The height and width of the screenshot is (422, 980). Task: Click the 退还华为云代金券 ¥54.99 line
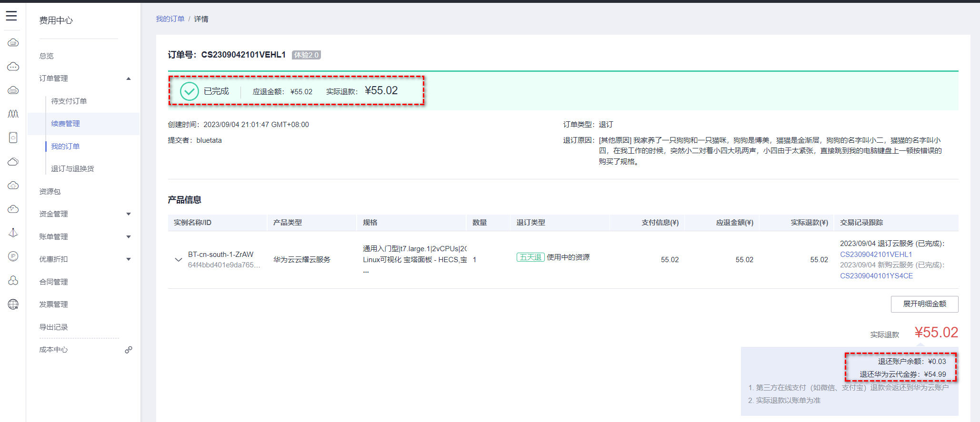903,374
